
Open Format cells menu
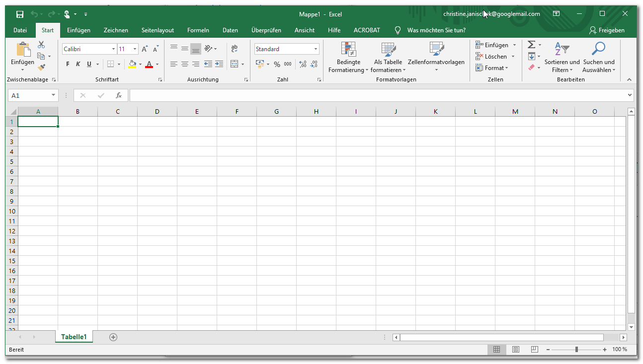[492, 68]
